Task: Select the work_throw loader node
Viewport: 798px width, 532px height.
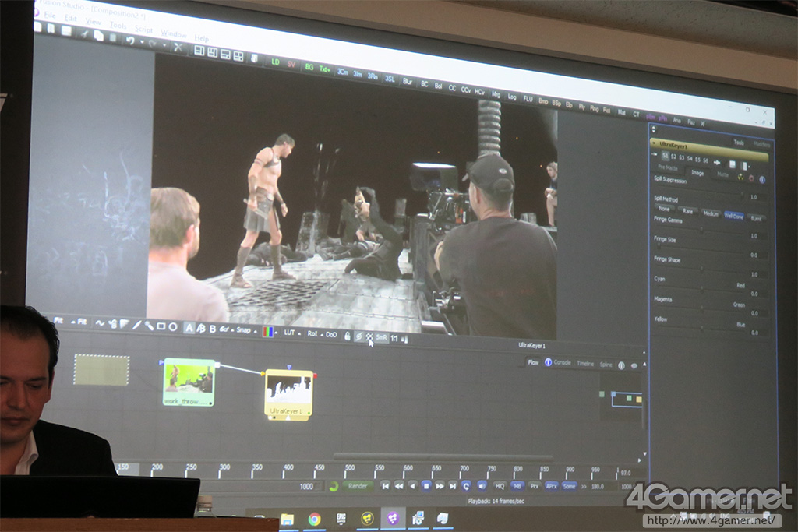Action: [x=189, y=382]
